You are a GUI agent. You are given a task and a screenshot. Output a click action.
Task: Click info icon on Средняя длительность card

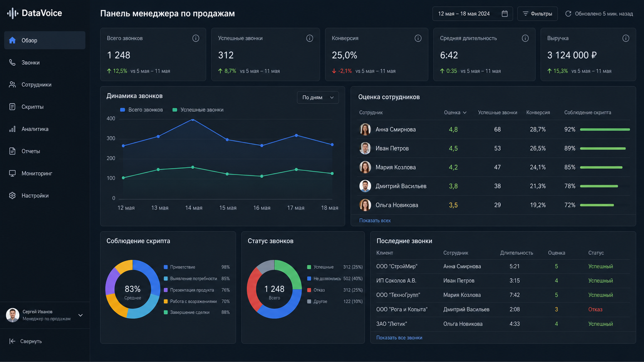click(x=525, y=38)
